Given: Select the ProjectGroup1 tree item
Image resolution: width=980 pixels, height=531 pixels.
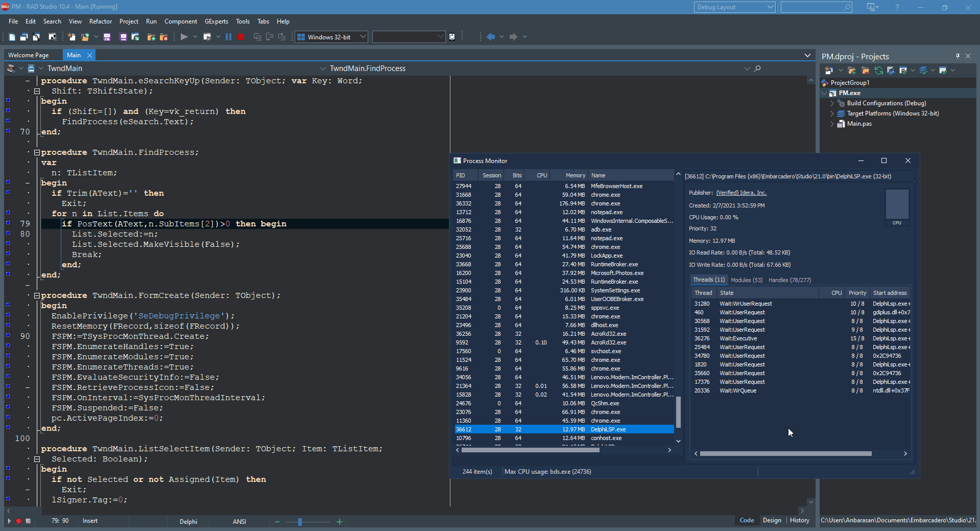Looking at the screenshot, I should tap(850, 83).
